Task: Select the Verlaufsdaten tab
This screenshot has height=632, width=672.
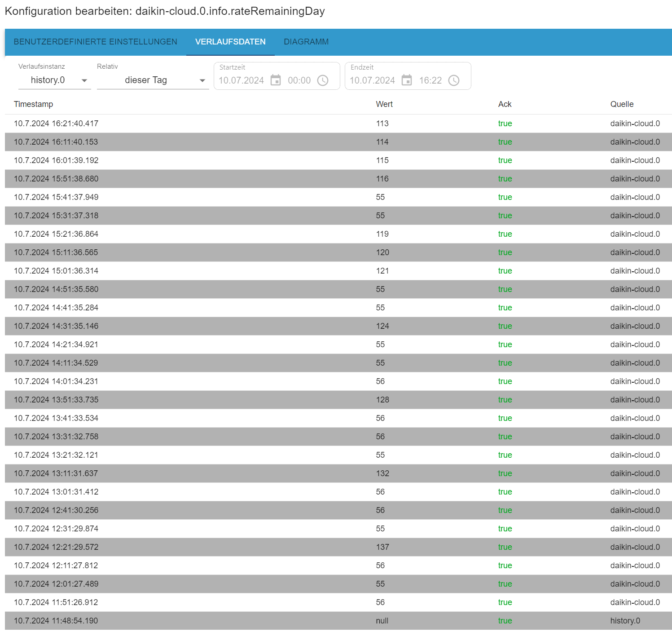Action: point(230,42)
